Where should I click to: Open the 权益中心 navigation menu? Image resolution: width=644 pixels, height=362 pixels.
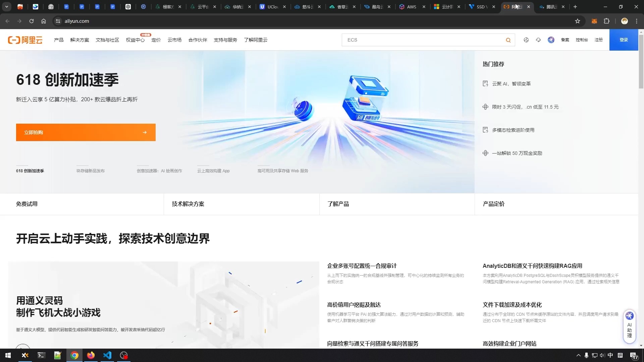[x=135, y=40]
